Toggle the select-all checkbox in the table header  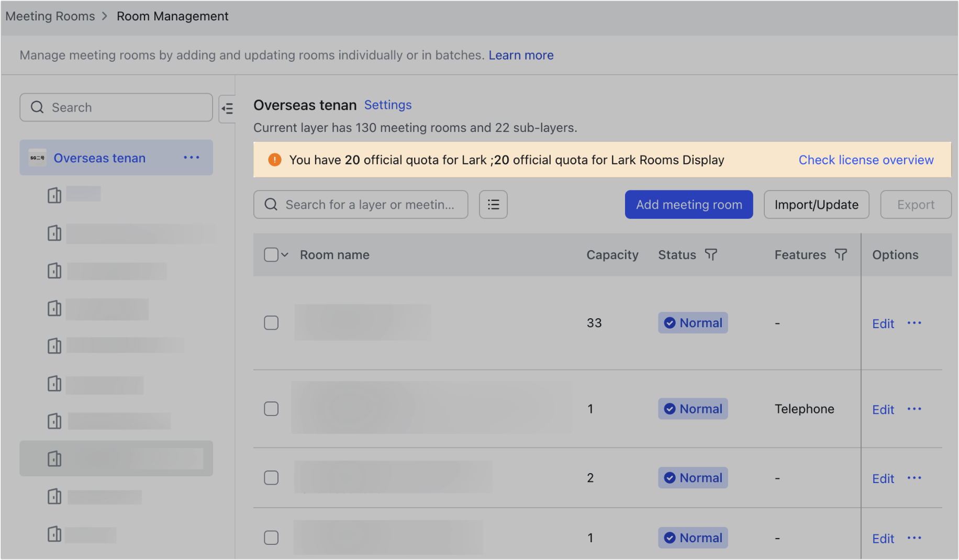(x=270, y=254)
